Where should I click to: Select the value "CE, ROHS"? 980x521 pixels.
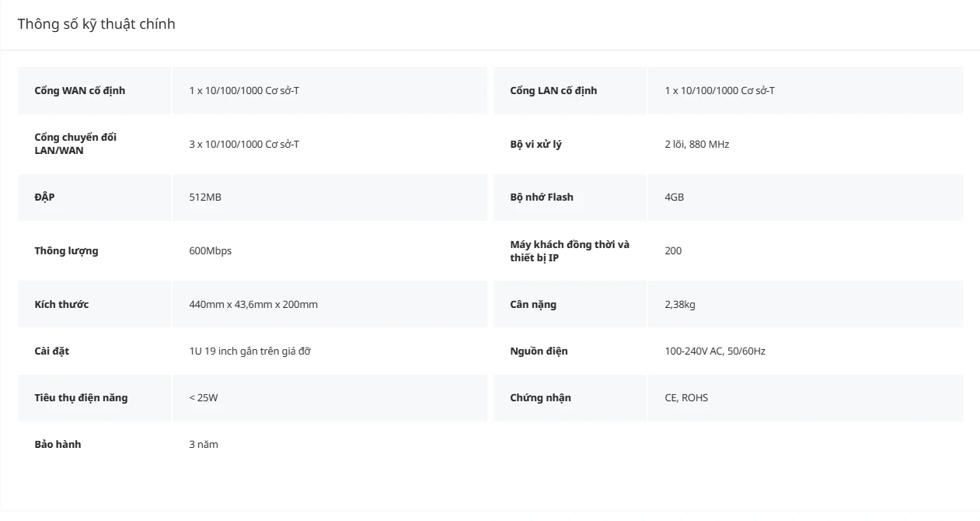pos(686,397)
